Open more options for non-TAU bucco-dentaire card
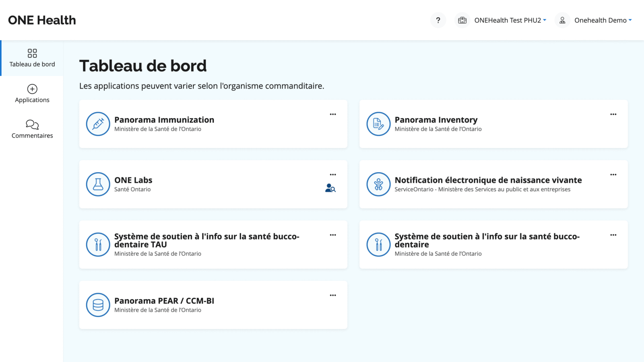Viewport: 644px width, 362px height. (613, 235)
